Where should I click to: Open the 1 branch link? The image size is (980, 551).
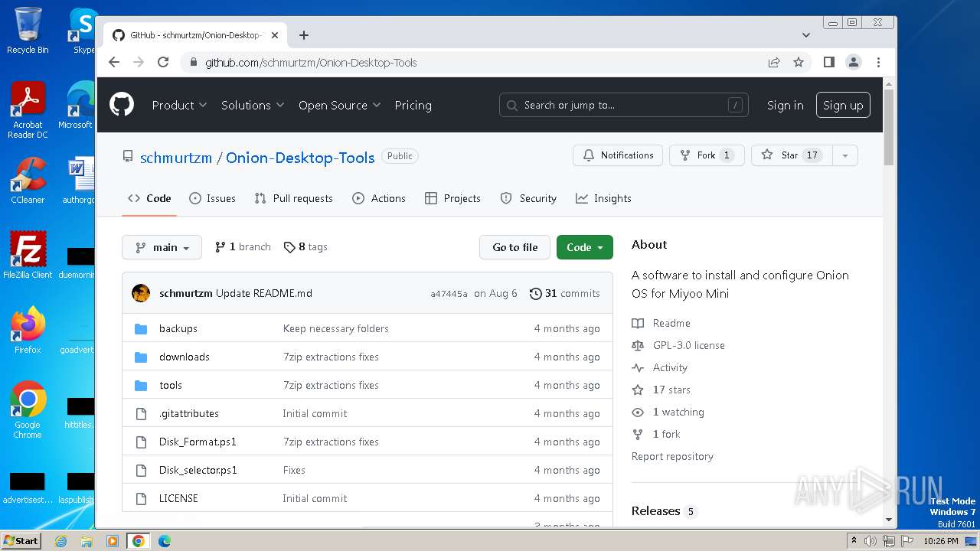[x=243, y=247]
